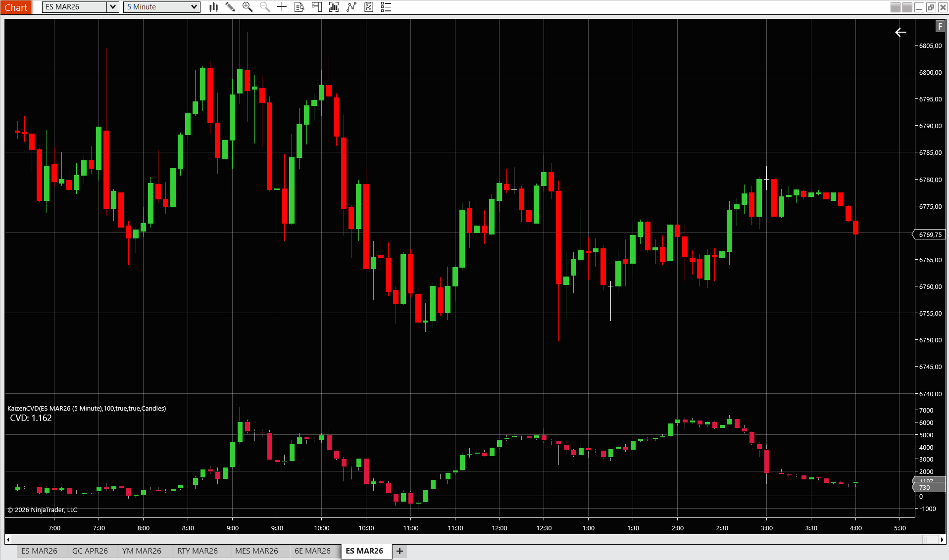Switch to the RTY MAR26 tab
The height and width of the screenshot is (560, 949).
(198, 551)
